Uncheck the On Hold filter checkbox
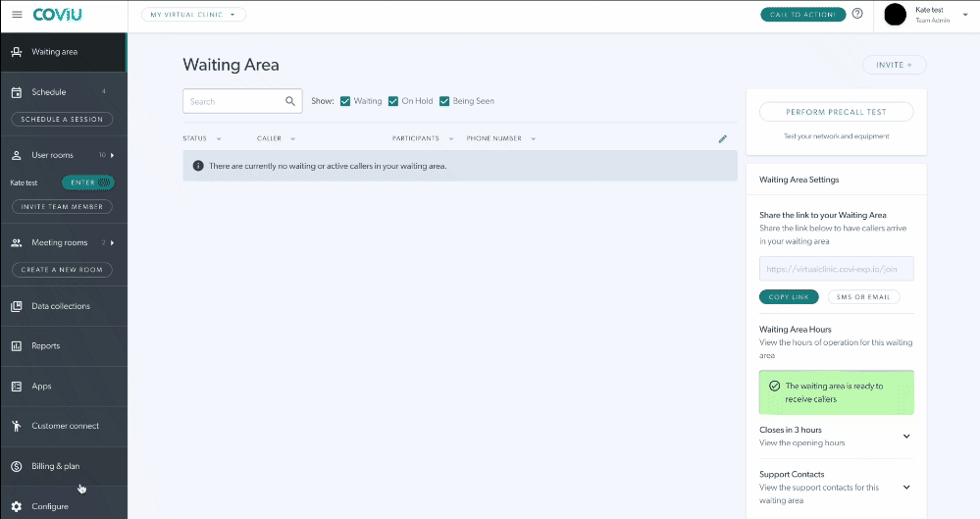Image resolution: width=980 pixels, height=519 pixels. click(393, 101)
